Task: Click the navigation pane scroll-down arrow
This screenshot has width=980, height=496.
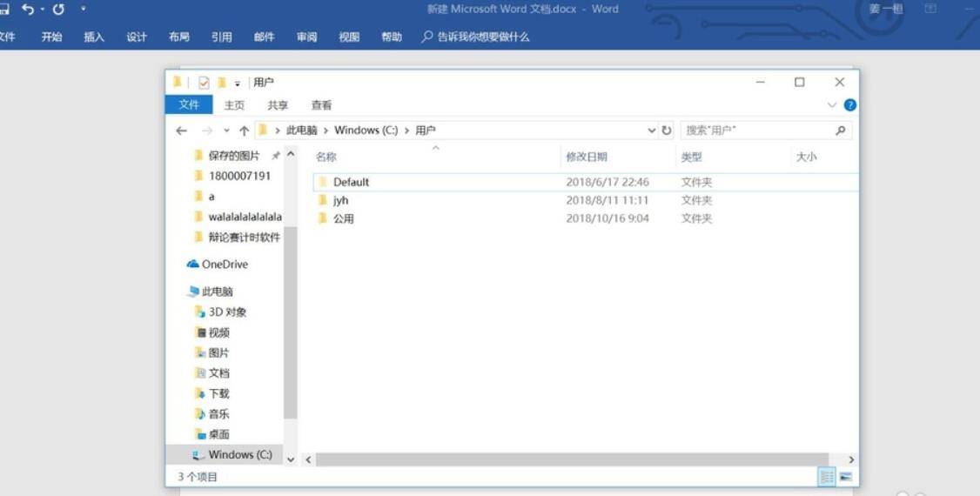Action: (291, 459)
